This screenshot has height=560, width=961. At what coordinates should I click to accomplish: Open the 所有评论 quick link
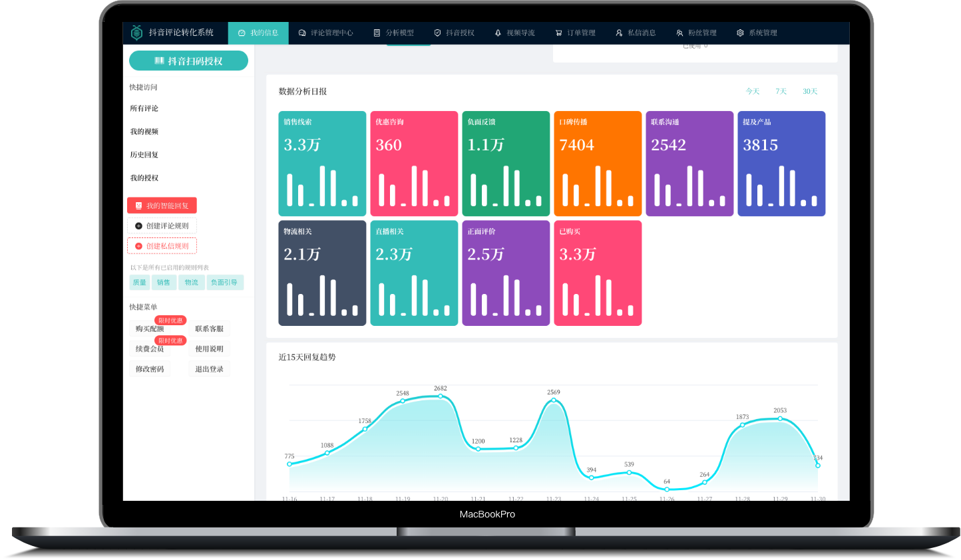(x=144, y=108)
